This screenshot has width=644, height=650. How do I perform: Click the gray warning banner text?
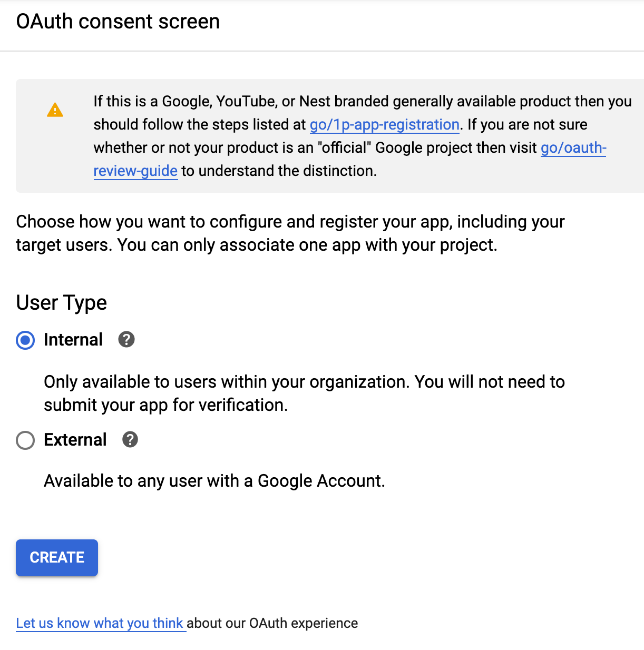(363, 136)
